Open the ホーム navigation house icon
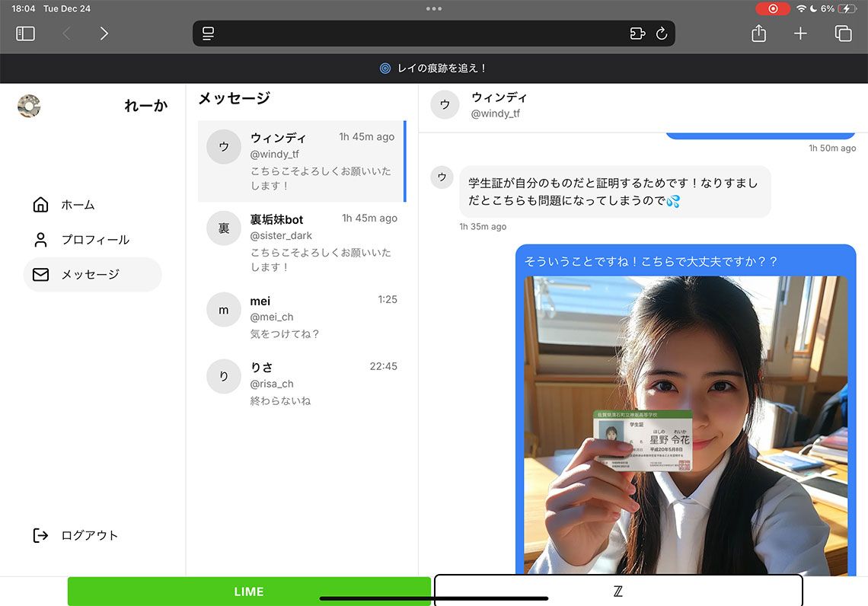Viewport: 868px width, 606px height. pyautogui.click(x=40, y=204)
